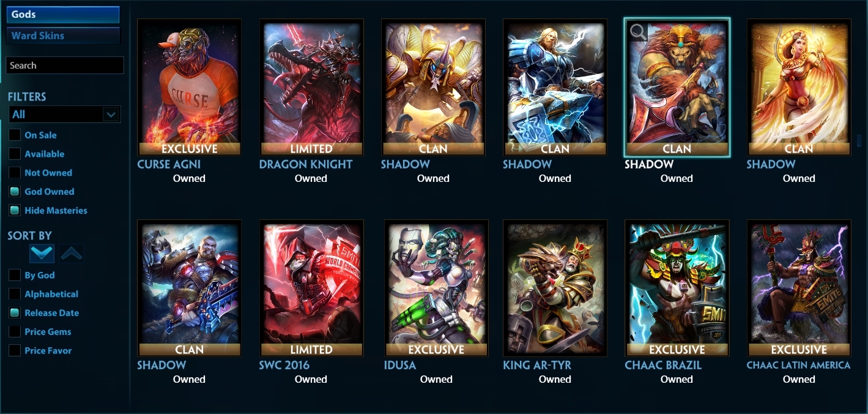Enable the On Sale filter checkbox
Image resolution: width=868 pixels, height=414 pixels.
point(15,135)
